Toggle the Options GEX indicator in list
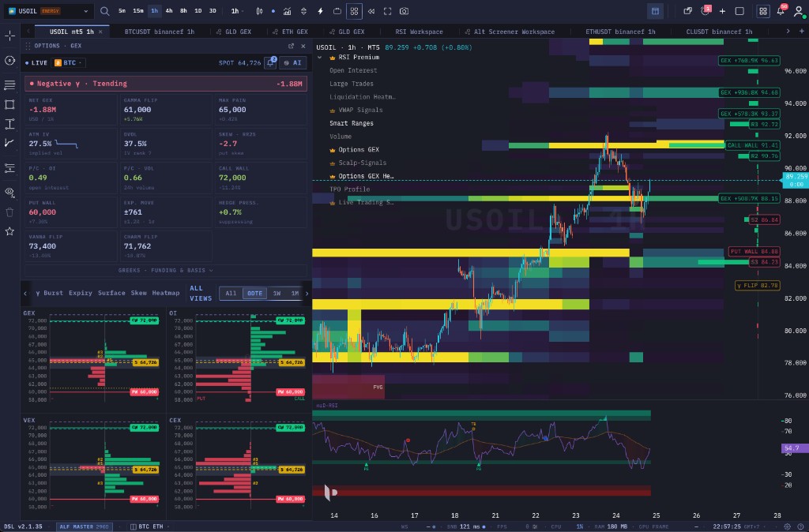This screenshot has width=809, height=532. point(359,149)
